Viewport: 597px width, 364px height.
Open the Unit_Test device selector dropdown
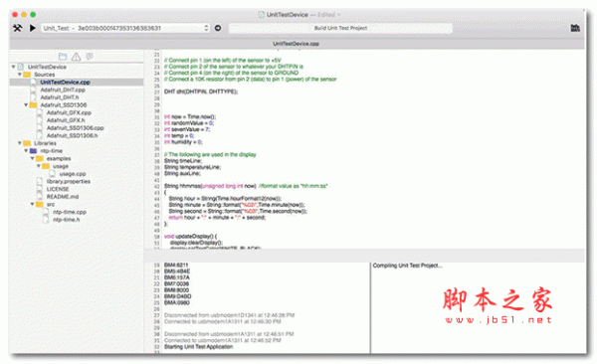click(125, 28)
